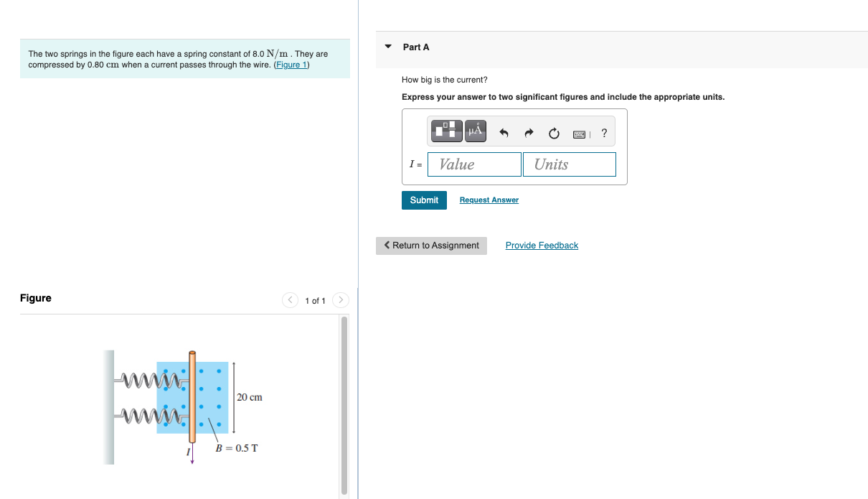
Task: Submit the answer for Part A
Action: coord(424,200)
